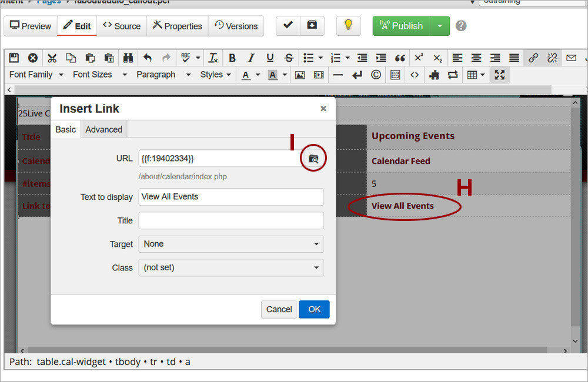Cut selection with the scissors icon
Image resolution: width=588 pixels, height=382 pixels.
52,58
